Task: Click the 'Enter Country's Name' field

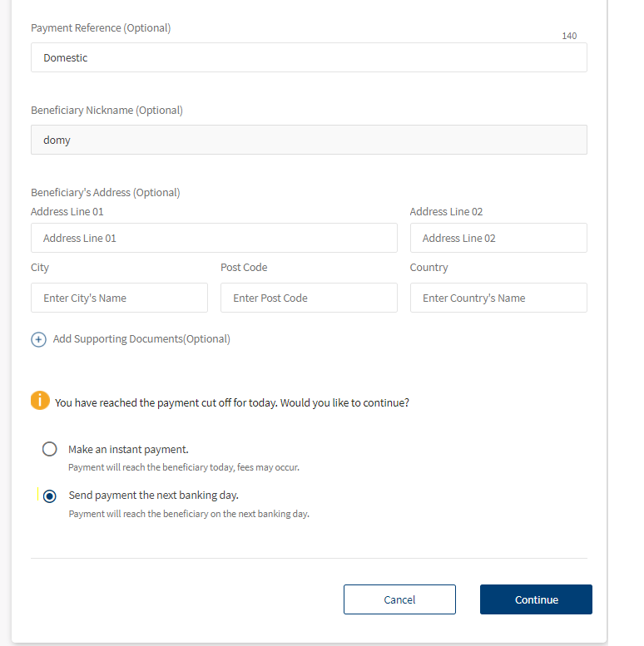Action: (x=498, y=298)
